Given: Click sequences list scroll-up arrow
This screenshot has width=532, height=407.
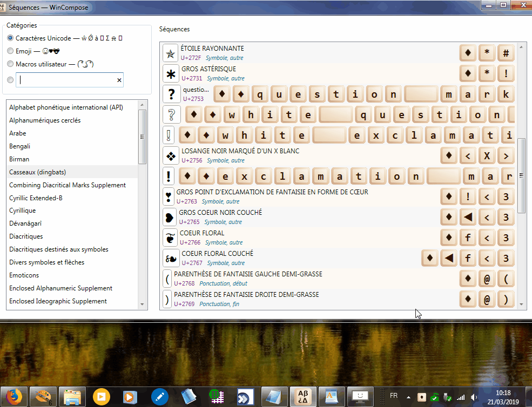Looking at the screenshot, I should pyautogui.click(x=522, y=47).
